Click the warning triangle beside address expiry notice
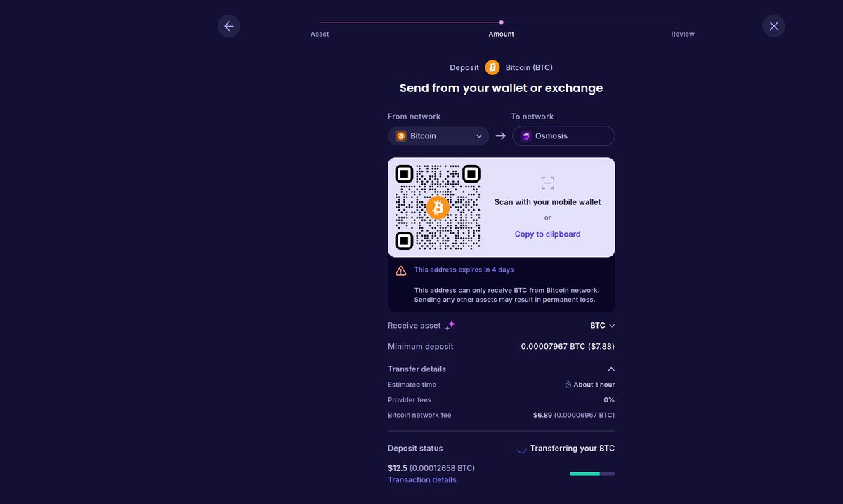This screenshot has width=843, height=504. pos(400,270)
